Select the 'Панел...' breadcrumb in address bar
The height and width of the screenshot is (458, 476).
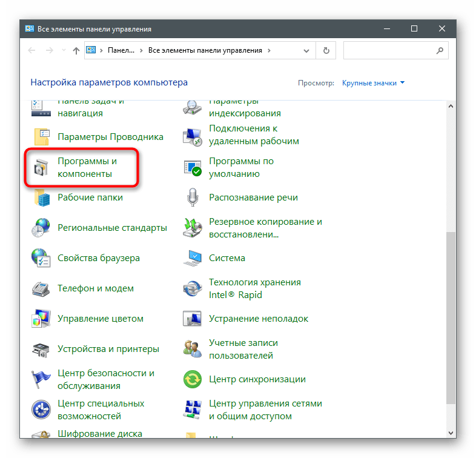[x=120, y=51]
